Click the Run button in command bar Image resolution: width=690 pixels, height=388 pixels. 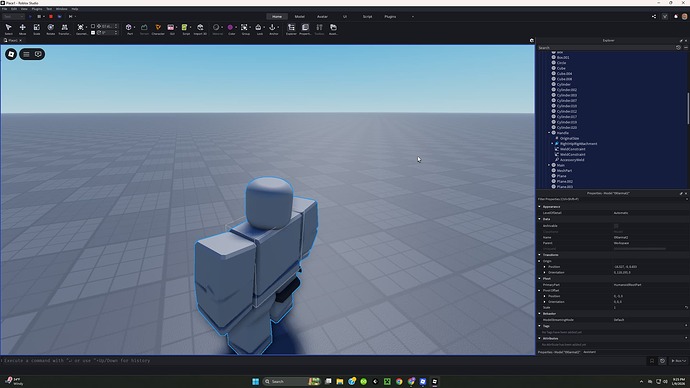678,361
